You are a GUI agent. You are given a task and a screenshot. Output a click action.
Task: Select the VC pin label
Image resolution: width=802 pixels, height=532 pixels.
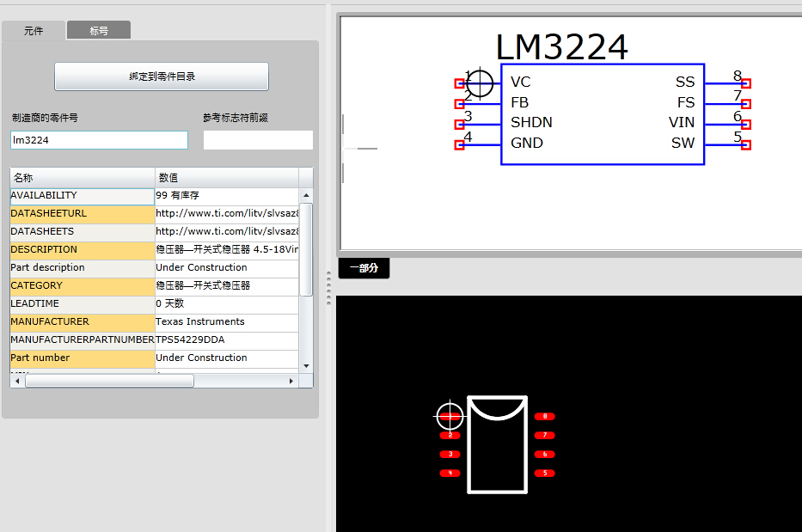pyautogui.click(x=521, y=82)
